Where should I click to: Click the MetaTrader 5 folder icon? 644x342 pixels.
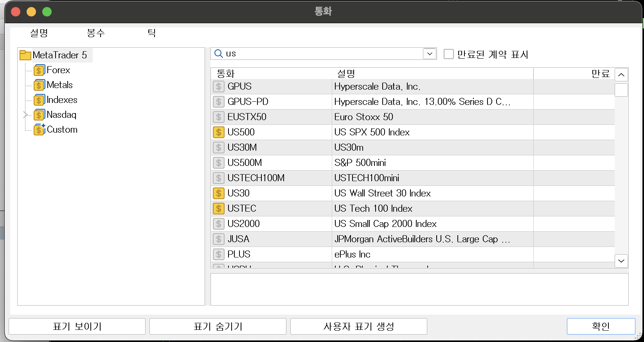25,55
